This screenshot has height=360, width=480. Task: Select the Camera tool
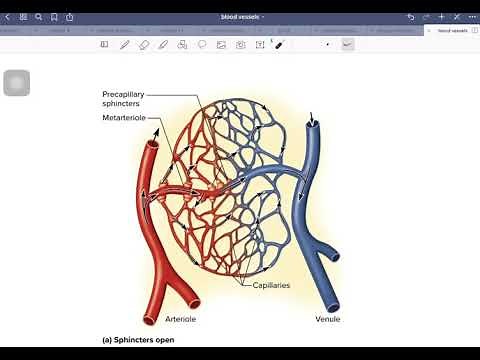point(241,45)
